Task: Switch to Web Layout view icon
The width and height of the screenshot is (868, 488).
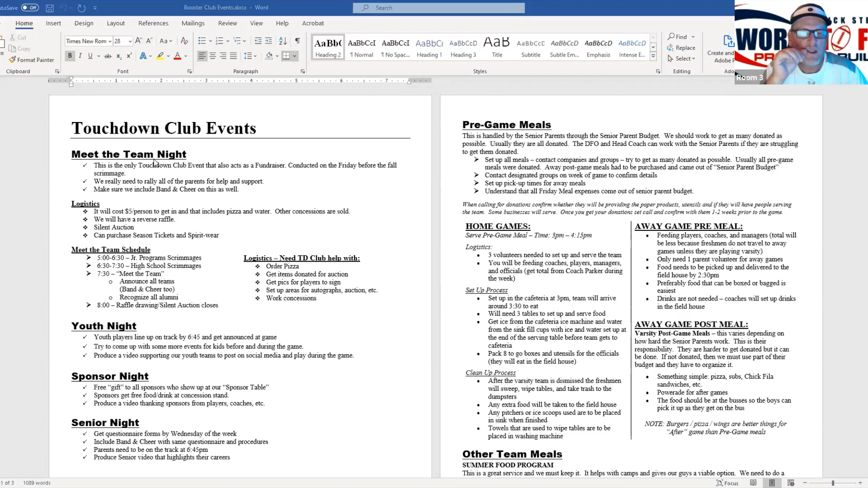Action: (x=791, y=483)
